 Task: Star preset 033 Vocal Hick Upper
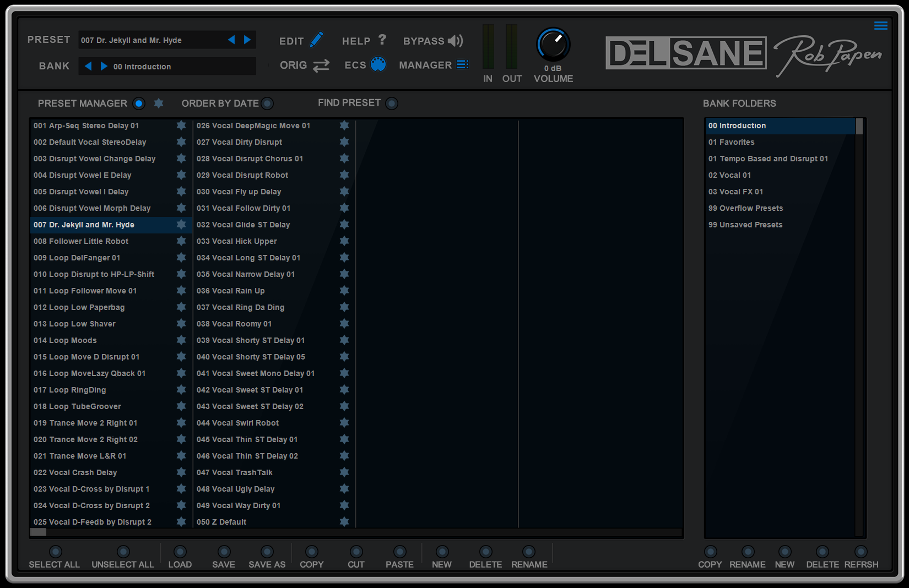(344, 241)
